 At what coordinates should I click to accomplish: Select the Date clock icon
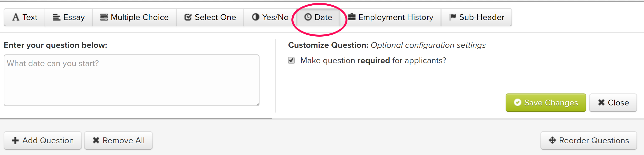(308, 17)
